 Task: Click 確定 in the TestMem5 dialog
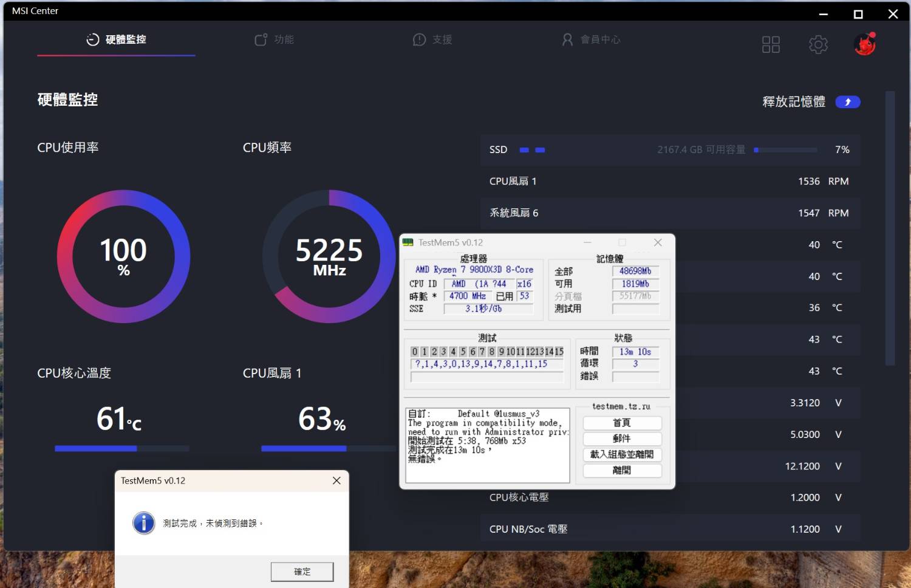click(302, 572)
